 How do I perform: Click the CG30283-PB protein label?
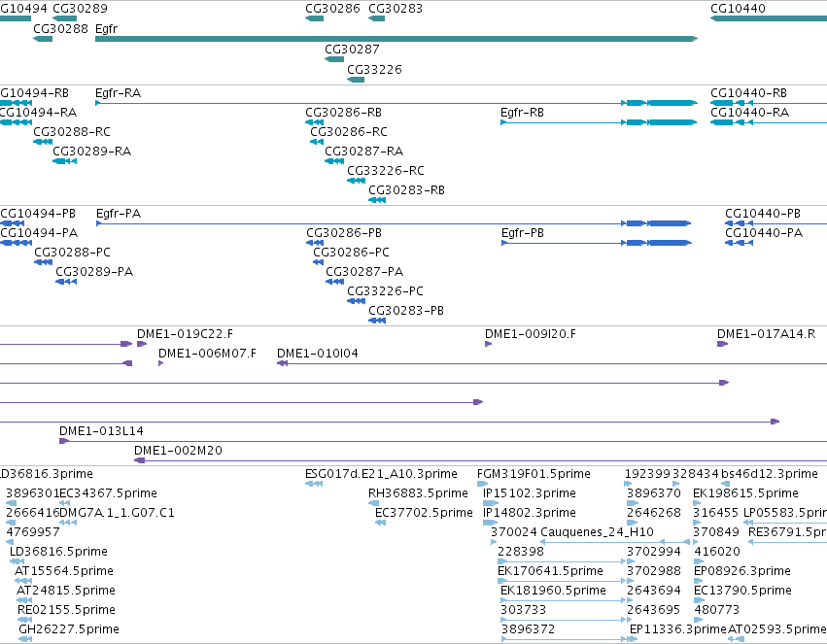tap(406, 311)
